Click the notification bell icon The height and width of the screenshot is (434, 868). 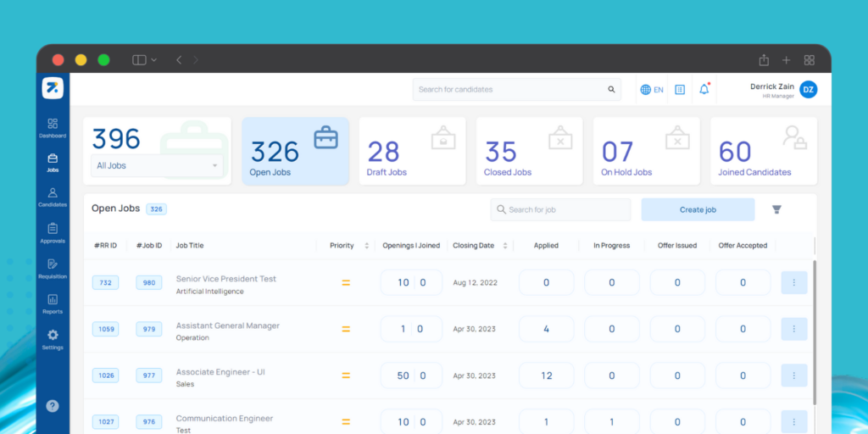pos(704,89)
